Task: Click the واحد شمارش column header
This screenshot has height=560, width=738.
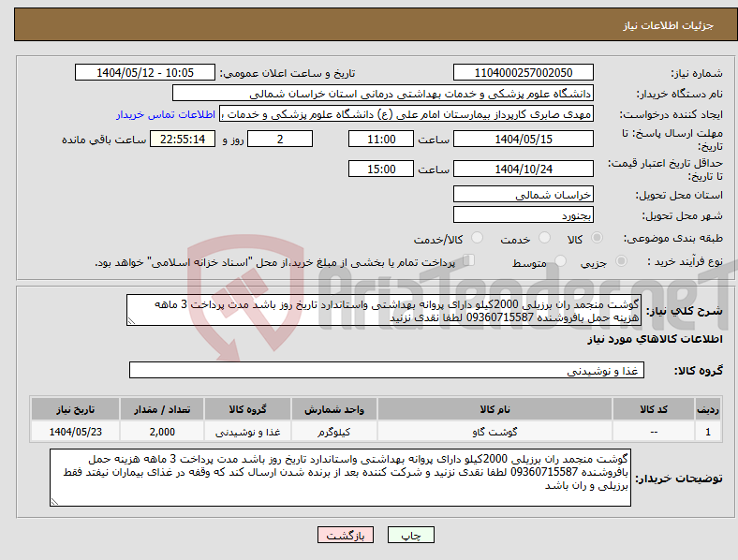Action: point(333,409)
